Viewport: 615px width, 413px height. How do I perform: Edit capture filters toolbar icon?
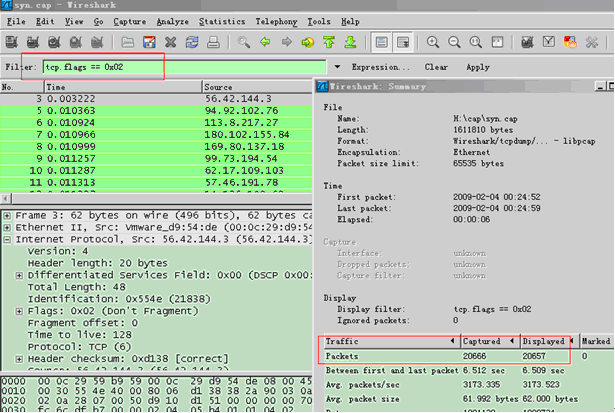click(527, 42)
